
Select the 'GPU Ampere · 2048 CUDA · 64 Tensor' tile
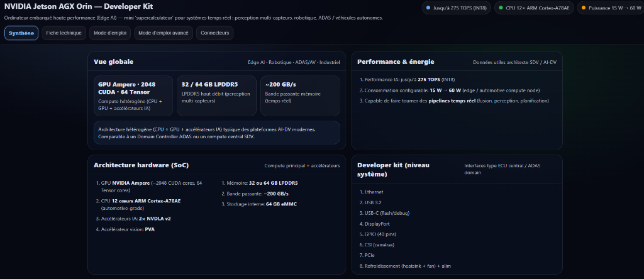[133, 96]
